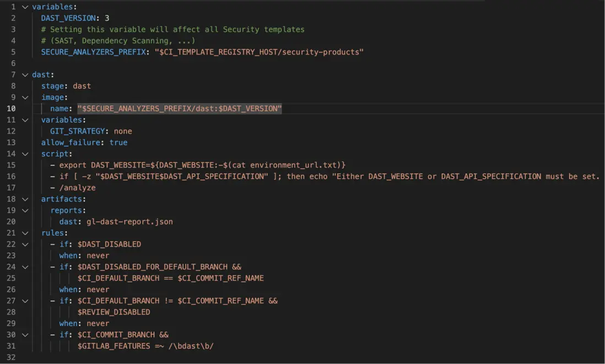The height and width of the screenshot is (364, 605).
Task: Collapse the dast job fold arrow
Action: pyautogui.click(x=25, y=75)
